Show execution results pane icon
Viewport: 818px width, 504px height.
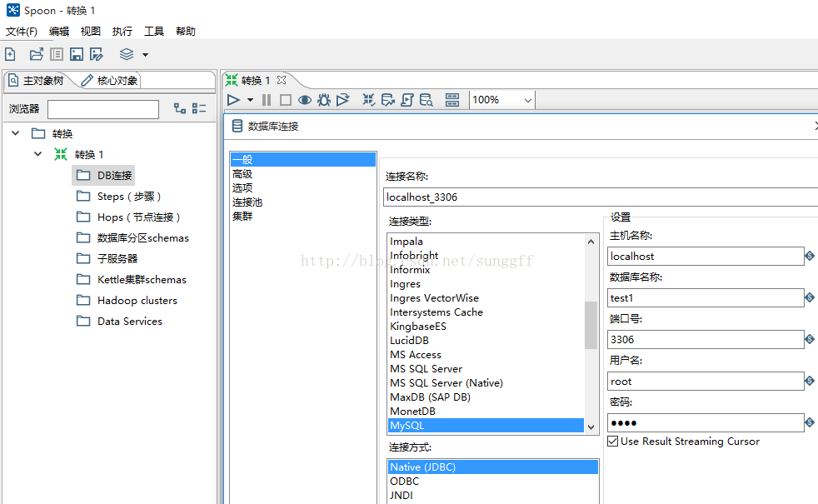452,100
